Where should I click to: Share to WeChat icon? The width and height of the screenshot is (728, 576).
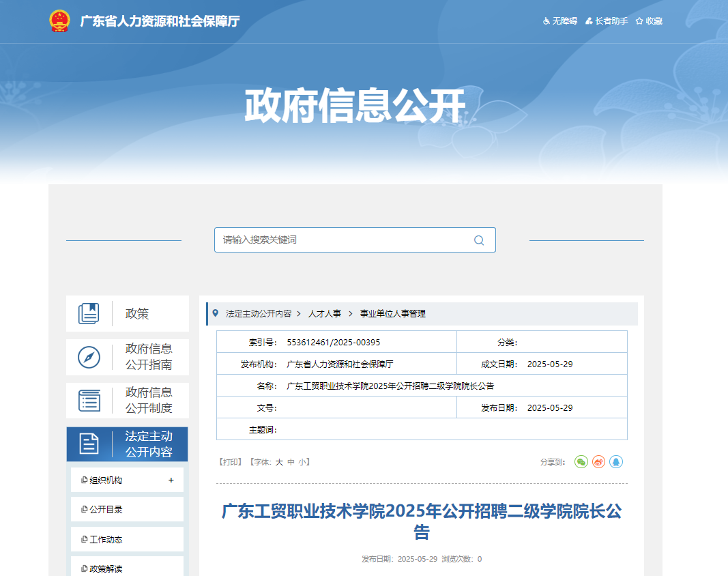[581, 462]
